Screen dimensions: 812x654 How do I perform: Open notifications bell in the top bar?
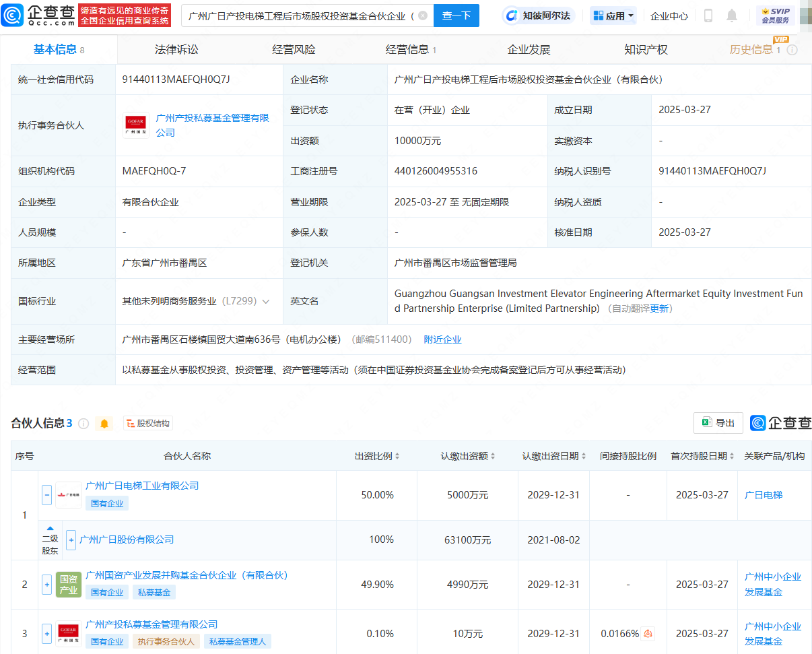pos(732,15)
